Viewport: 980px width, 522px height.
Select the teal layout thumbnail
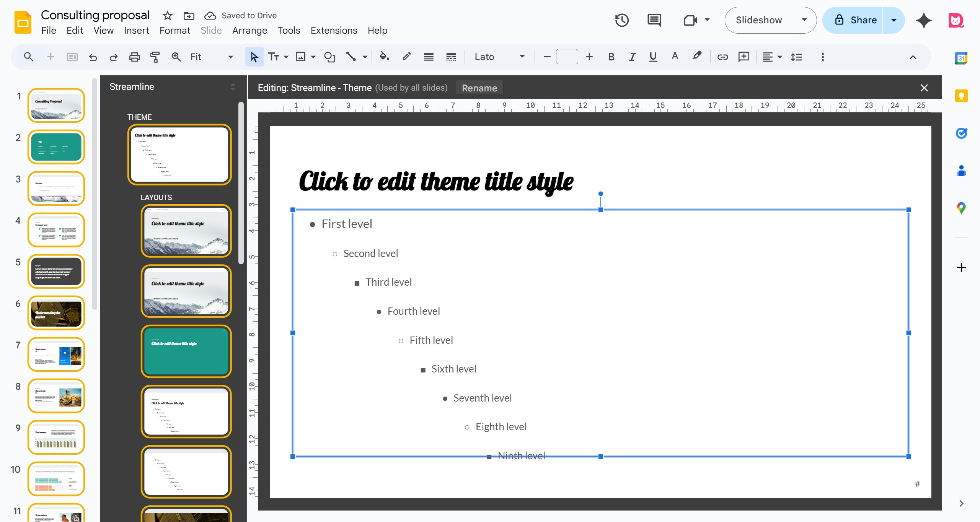[x=186, y=351]
